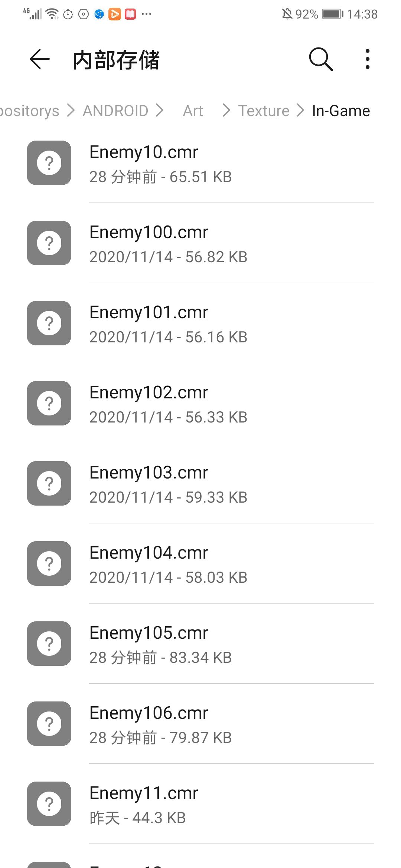
Task: Click the chevron after the ANDROID breadcrumb
Action: pyautogui.click(x=160, y=110)
